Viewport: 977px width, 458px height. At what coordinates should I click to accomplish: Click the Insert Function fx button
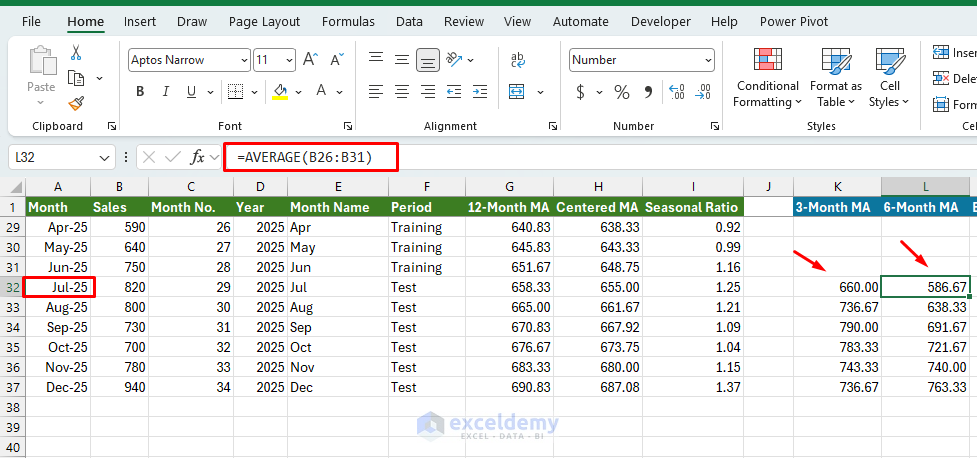point(198,158)
